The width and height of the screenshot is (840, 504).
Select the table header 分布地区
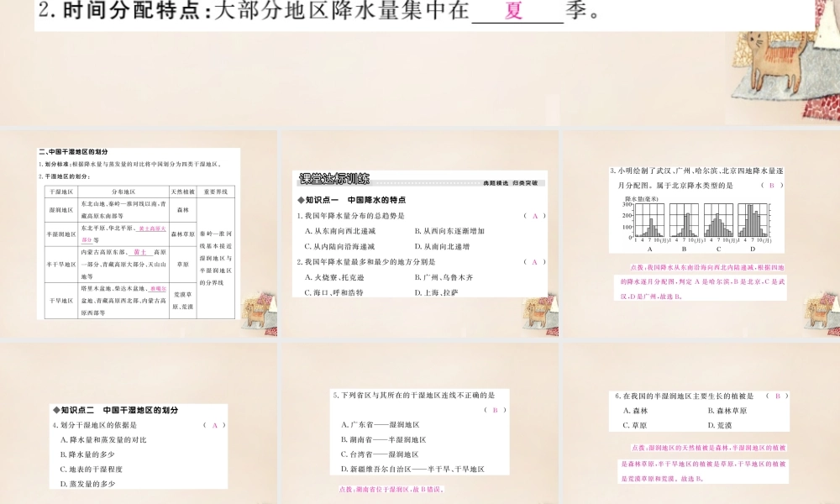pyautogui.click(x=123, y=192)
